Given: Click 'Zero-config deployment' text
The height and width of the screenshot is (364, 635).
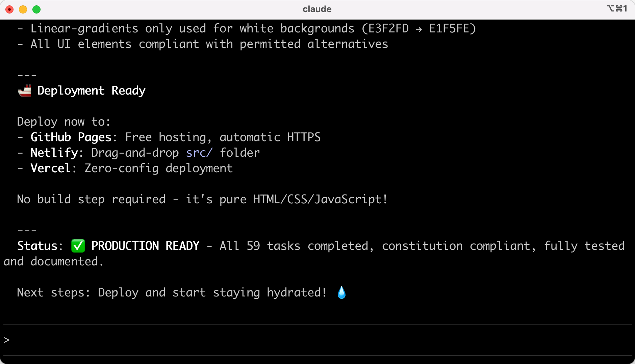Looking at the screenshot, I should point(159,168).
